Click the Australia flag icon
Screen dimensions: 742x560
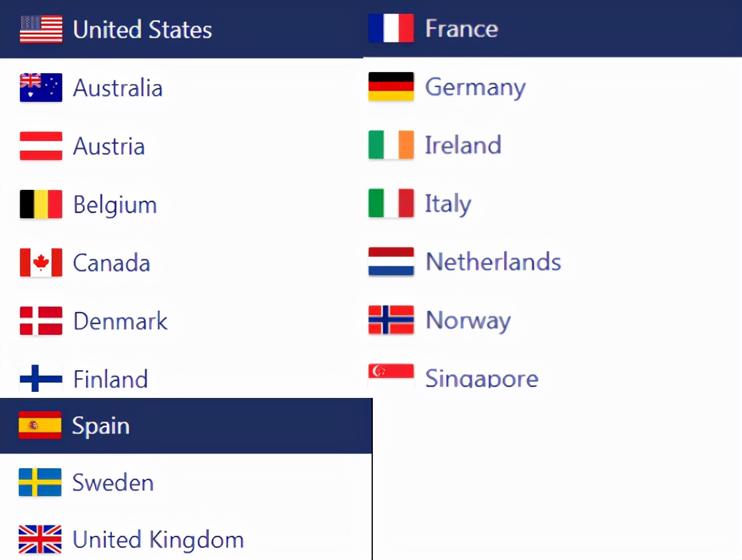tap(41, 88)
